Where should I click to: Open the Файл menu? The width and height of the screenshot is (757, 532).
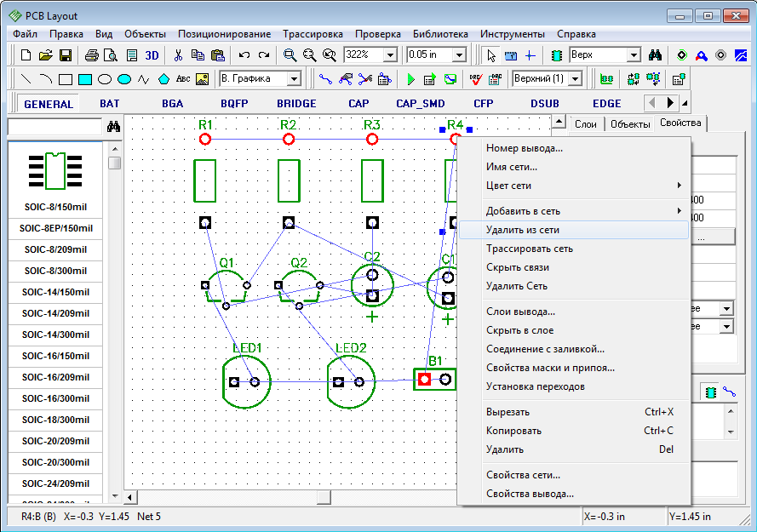25,34
